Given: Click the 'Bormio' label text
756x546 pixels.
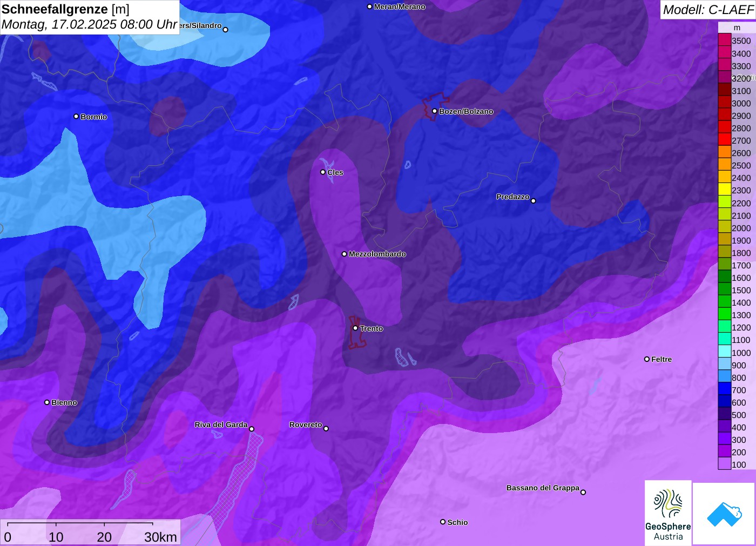Looking at the screenshot, I should (x=94, y=117).
